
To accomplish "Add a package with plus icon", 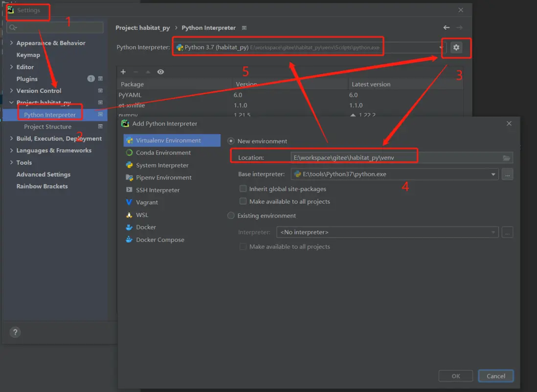I will (123, 72).
